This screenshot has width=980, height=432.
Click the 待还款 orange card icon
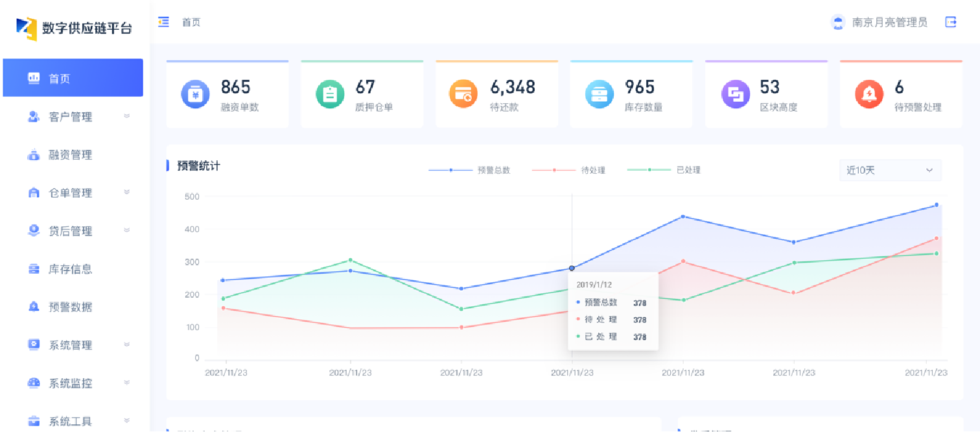[463, 95]
